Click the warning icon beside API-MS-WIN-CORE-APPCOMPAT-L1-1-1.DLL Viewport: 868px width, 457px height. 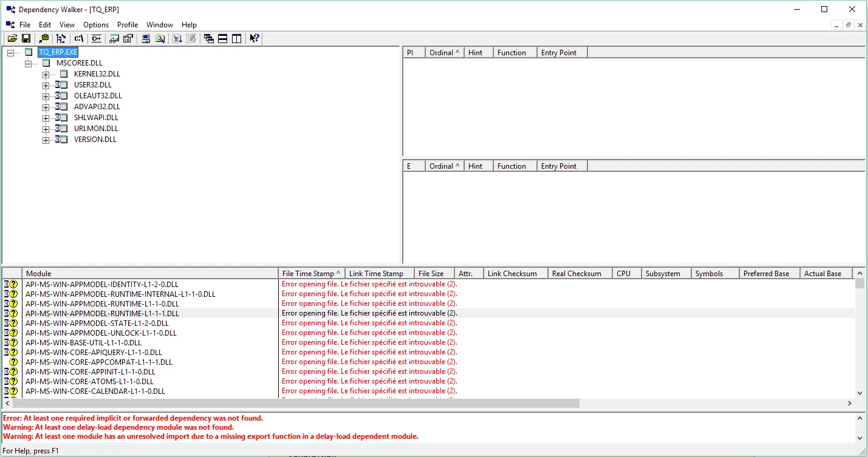[x=13, y=362]
